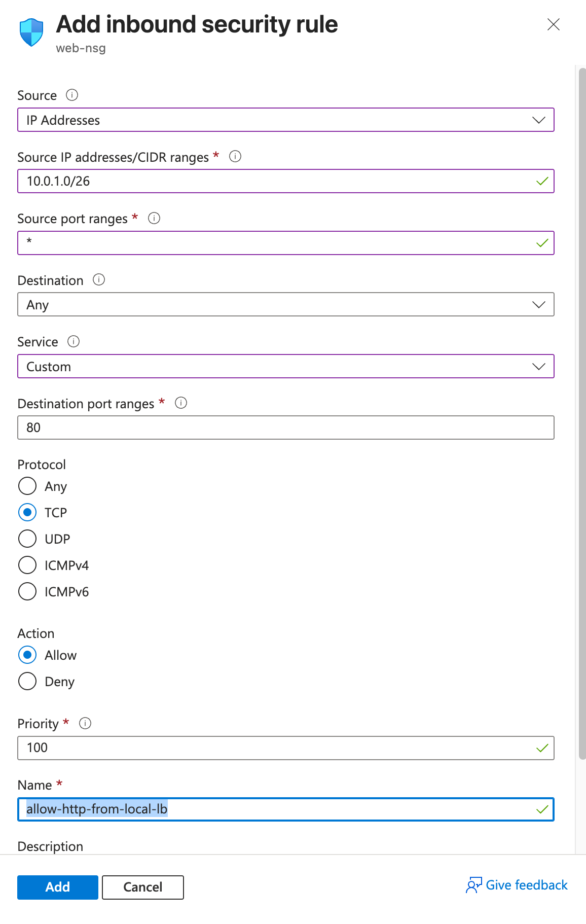Click the Azure shield icon in header

31,32
